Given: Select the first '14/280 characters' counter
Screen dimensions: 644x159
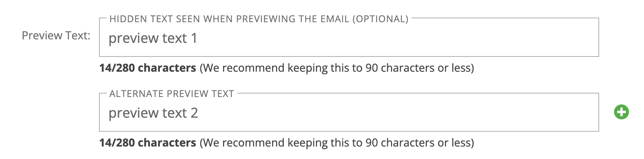Looking at the screenshot, I should coord(148,68).
